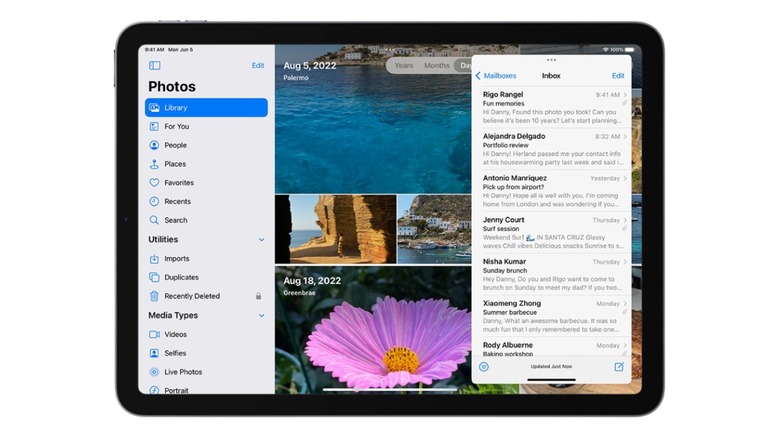
Task: Click chevron on Antonio Manriquez message
Action: coord(625,178)
